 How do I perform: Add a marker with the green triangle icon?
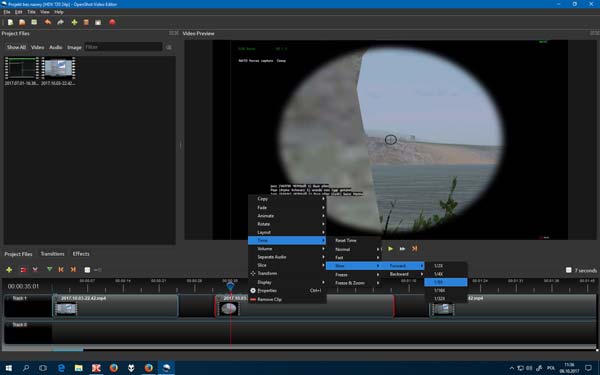(49, 270)
